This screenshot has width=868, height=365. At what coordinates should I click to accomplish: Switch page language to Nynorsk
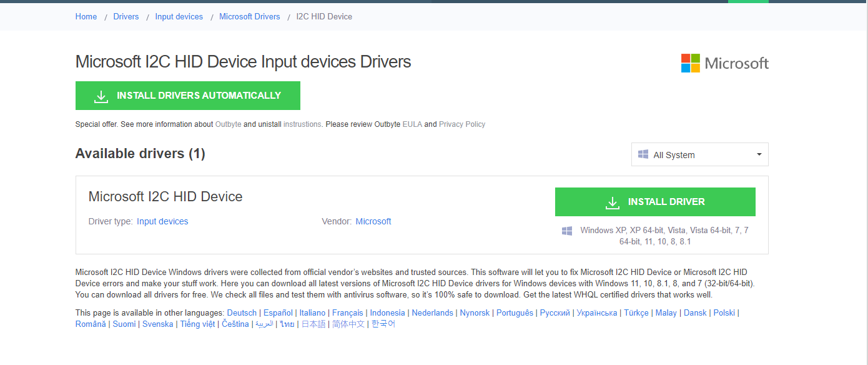point(475,312)
